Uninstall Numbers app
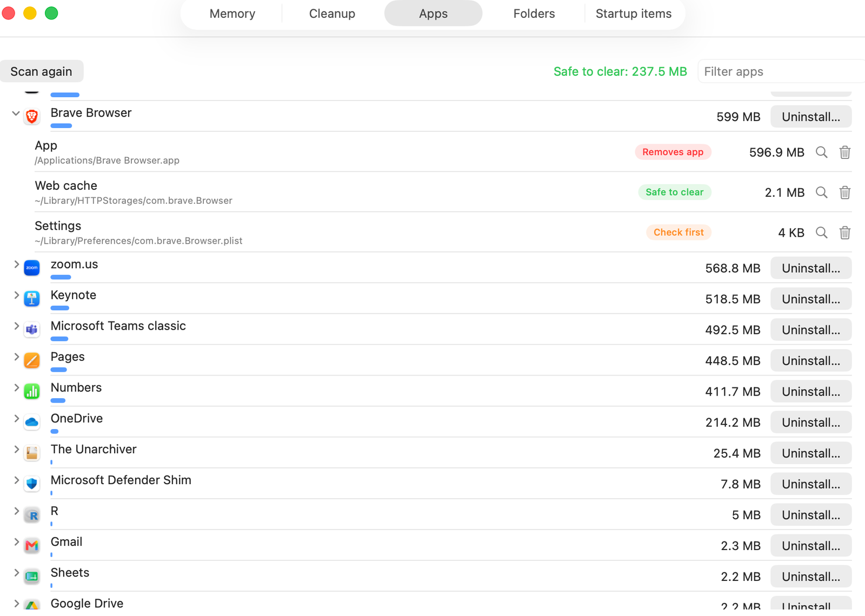Viewport: 865px width, 616px height. pos(811,391)
